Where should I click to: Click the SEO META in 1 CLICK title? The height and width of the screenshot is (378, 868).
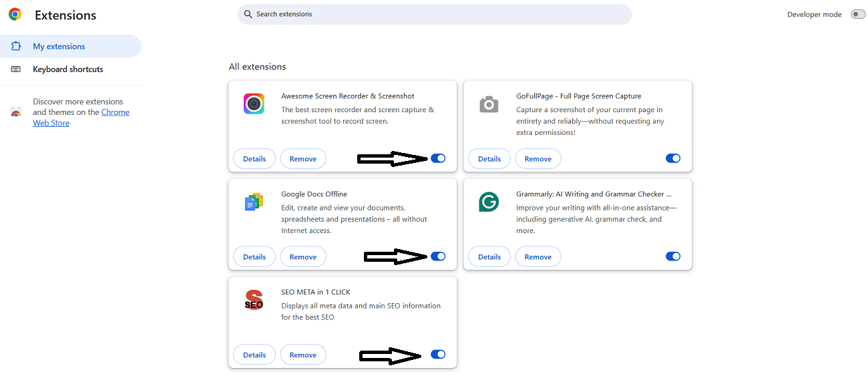point(316,293)
